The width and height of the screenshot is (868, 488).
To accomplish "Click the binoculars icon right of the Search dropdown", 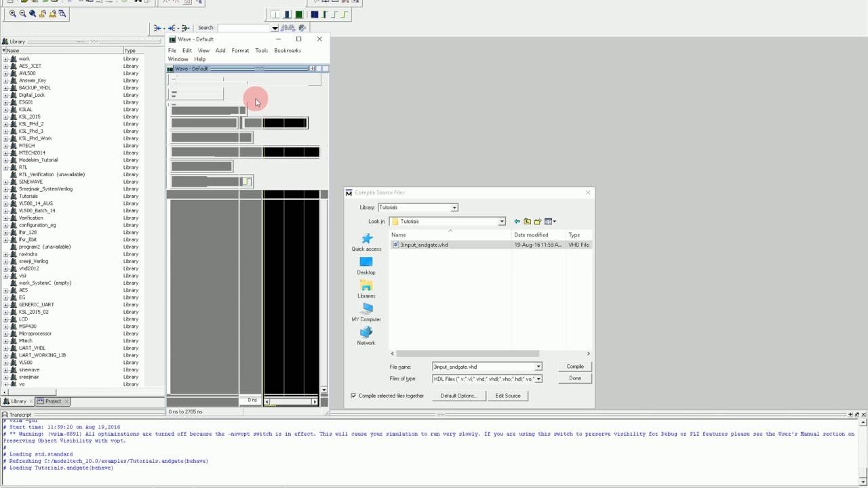I will tap(288, 28).
